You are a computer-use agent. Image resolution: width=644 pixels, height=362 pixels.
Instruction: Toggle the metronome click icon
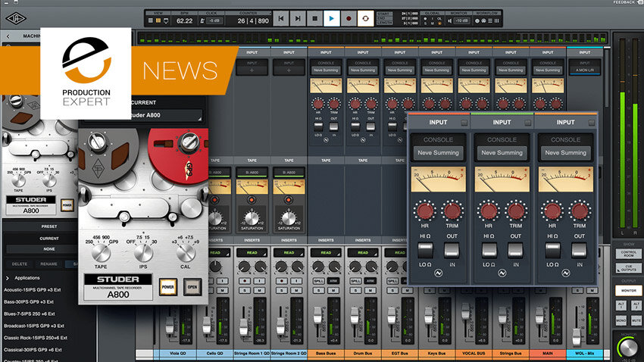pyautogui.click(x=202, y=20)
